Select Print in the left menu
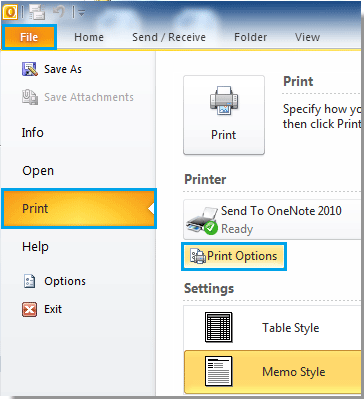The image size is (364, 399). (x=79, y=209)
